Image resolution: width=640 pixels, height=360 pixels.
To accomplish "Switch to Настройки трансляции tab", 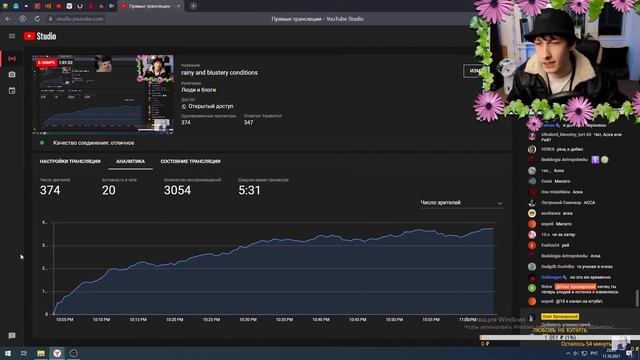I will [70, 162].
